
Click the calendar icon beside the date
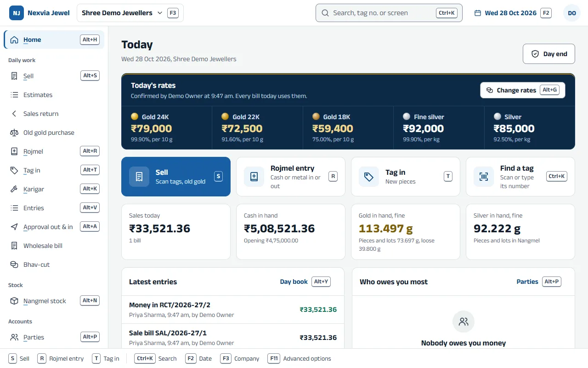coord(478,13)
